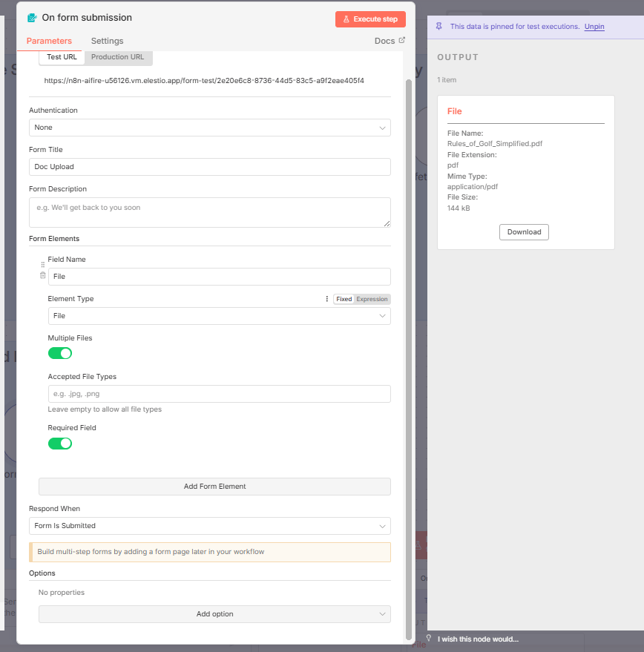The height and width of the screenshot is (652, 644).
Task: Switch to the Settings tab
Action: pyautogui.click(x=108, y=41)
